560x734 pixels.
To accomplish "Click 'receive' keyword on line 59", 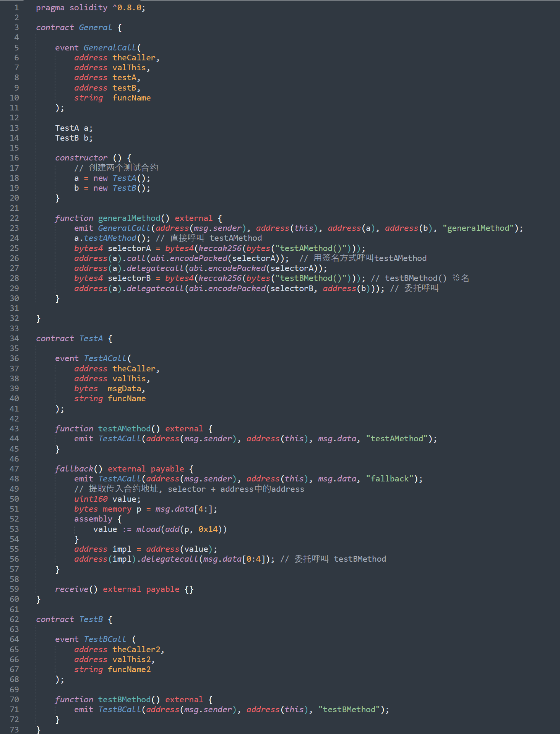I will click(x=72, y=589).
